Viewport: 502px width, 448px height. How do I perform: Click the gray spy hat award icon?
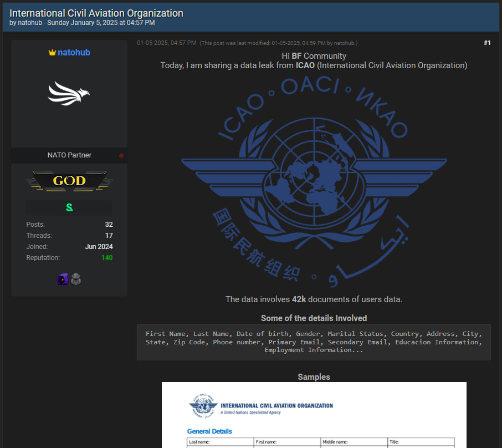pyautogui.click(x=76, y=279)
